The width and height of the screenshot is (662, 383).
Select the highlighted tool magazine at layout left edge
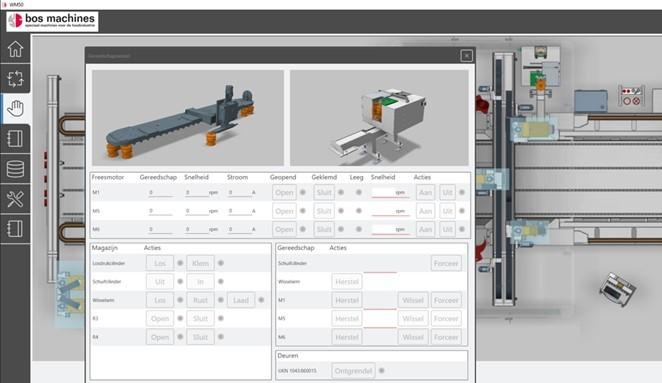pos(69,294)
